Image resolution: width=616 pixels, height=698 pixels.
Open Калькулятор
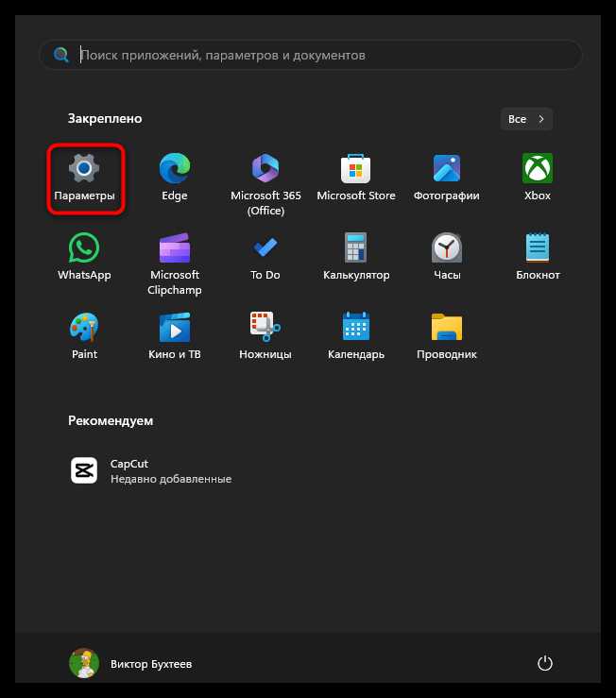(x=356, y=258)
